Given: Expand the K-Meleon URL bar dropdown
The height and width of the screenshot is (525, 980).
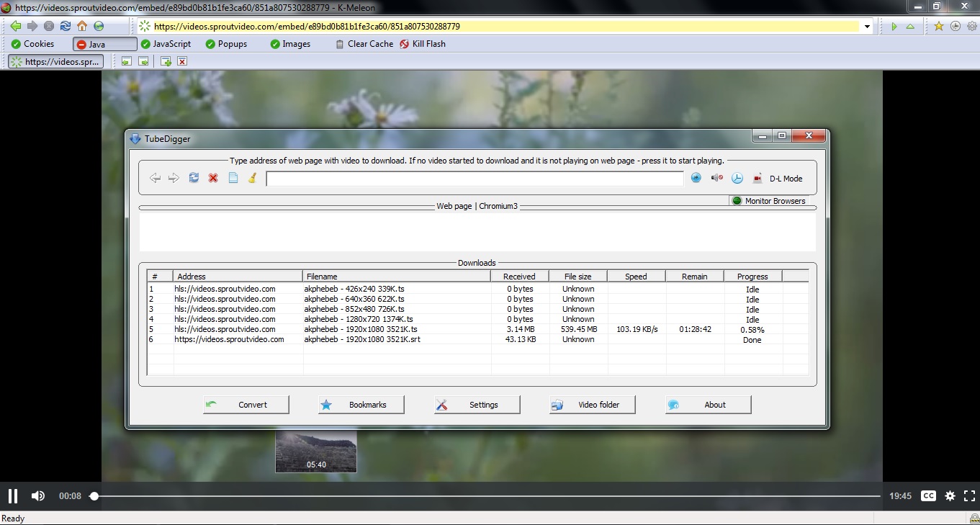Looking at the screenshot, I should (x=867, y=27).
